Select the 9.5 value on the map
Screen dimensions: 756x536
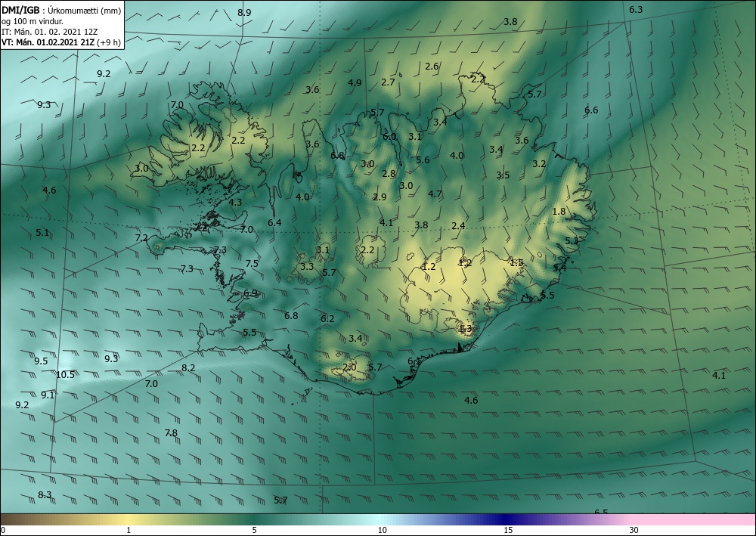pos(41,361)
